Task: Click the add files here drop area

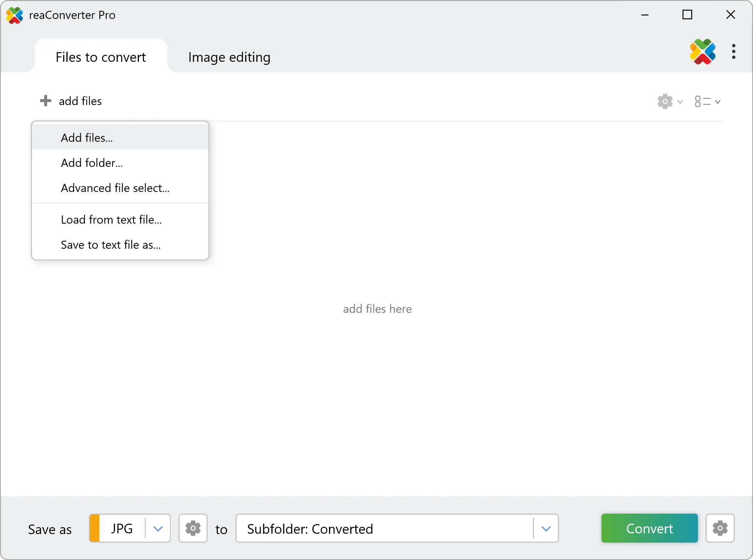Action: coord(377,309)
